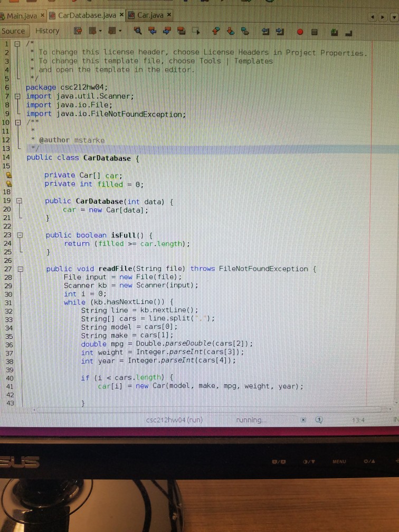Collapse readFile method fold line 27

(x=20, y=269)
